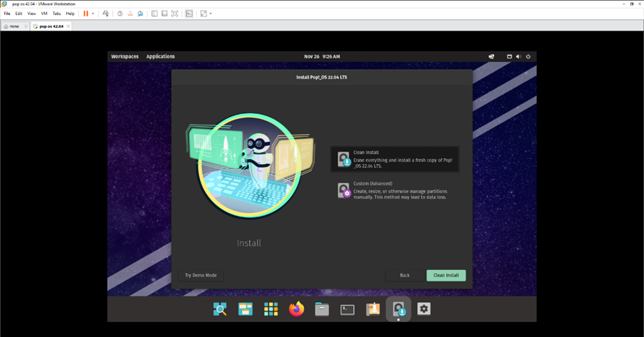Expand the view mode dropdown in VMware toolbar
Screen dimensions: 644x337
[211, 14]
